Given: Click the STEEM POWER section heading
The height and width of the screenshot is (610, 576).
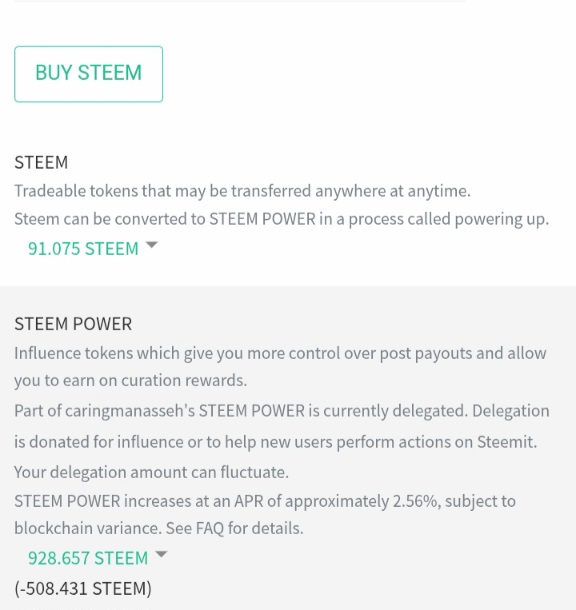Looking at the screenshot, I should (73, 324).
